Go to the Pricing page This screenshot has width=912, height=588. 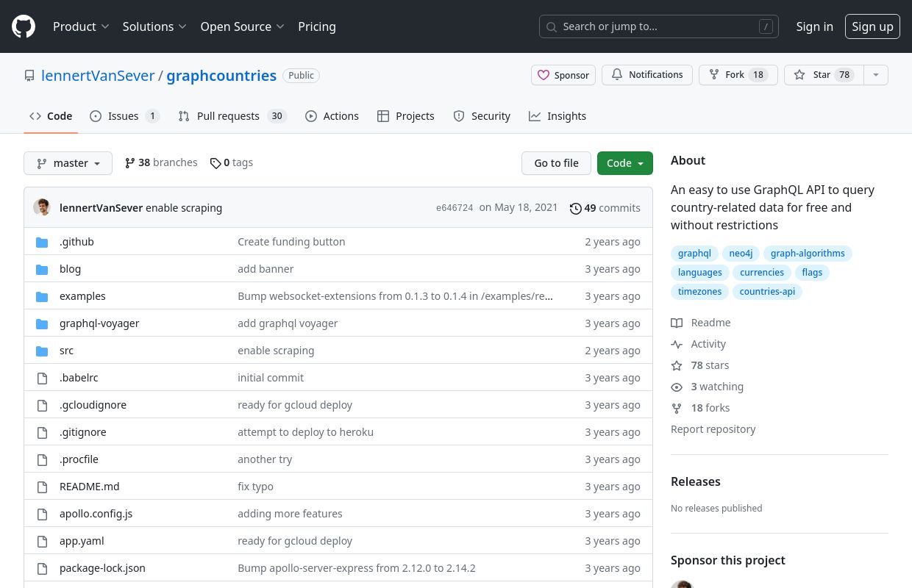coord(317,26)
